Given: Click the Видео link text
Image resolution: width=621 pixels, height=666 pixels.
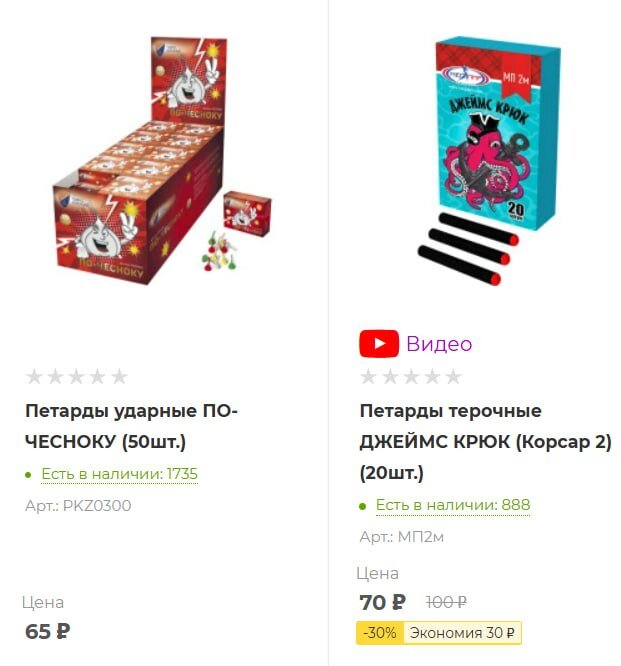Looking at the screenshot, I should click(x=439, y=344).
